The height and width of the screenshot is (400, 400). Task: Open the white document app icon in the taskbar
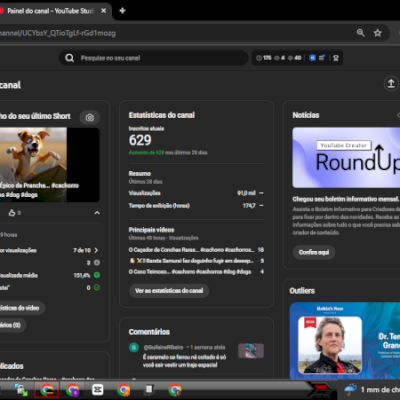pos(149,389)
